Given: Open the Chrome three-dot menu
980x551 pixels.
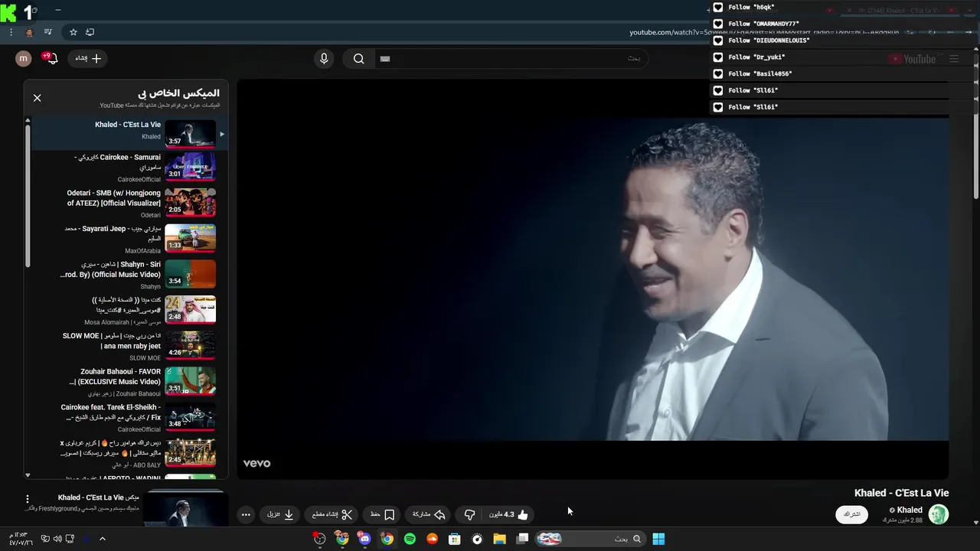Looking at the screenshot, I should (x=11, y=32).
